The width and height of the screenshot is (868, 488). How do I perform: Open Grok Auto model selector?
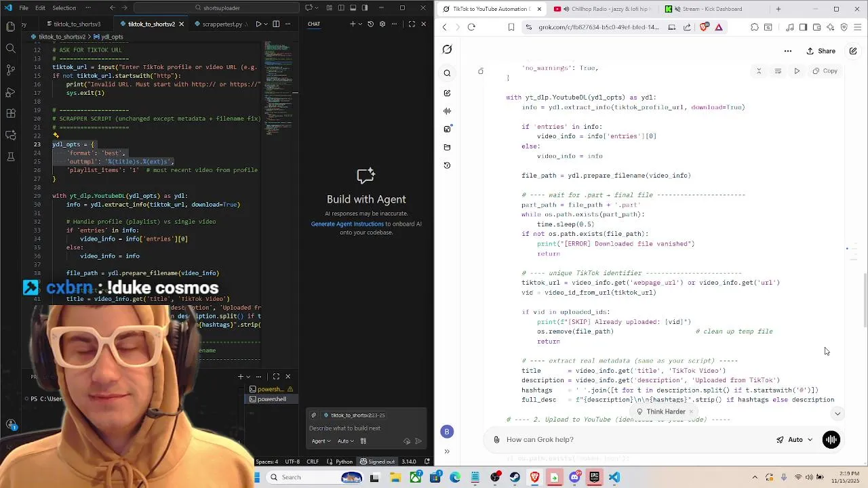point(795,440)
